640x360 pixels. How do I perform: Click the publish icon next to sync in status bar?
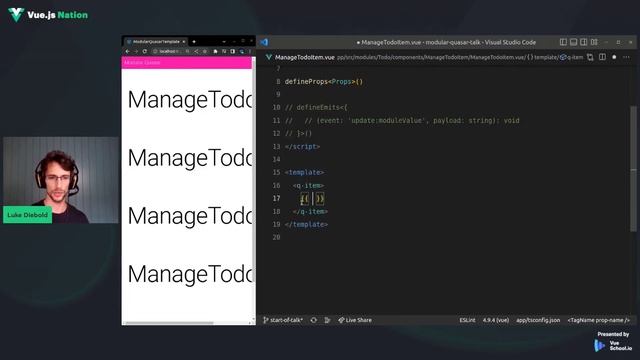[327, 320]
